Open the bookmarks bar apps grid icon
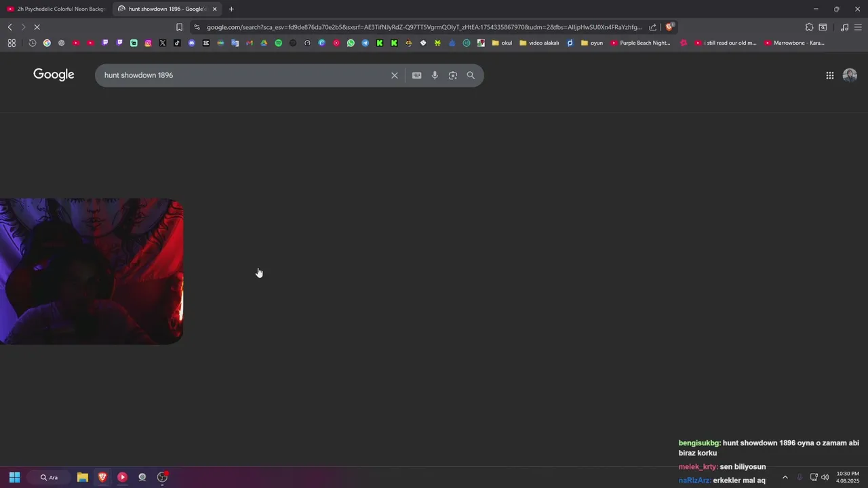This screenshot has width=868, height=488. pyautogui.click(x=12, y=43)
